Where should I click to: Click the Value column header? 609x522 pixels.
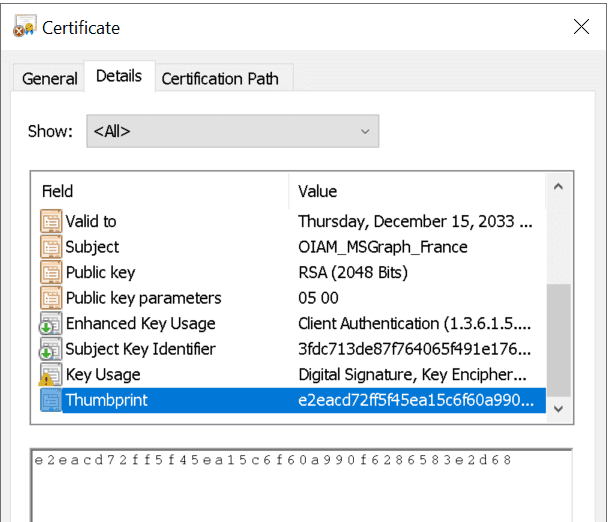click(x=417, y=191)
